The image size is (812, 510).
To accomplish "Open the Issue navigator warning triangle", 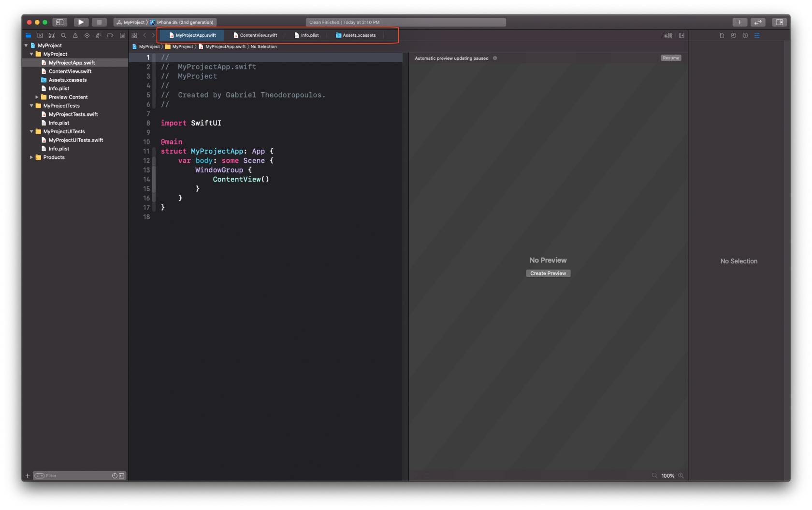I will (75, 35).
